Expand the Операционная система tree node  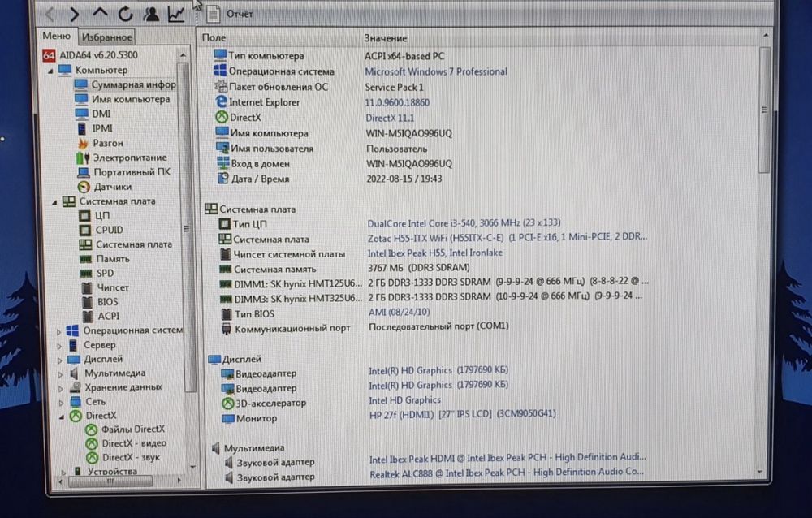point(58,331)
